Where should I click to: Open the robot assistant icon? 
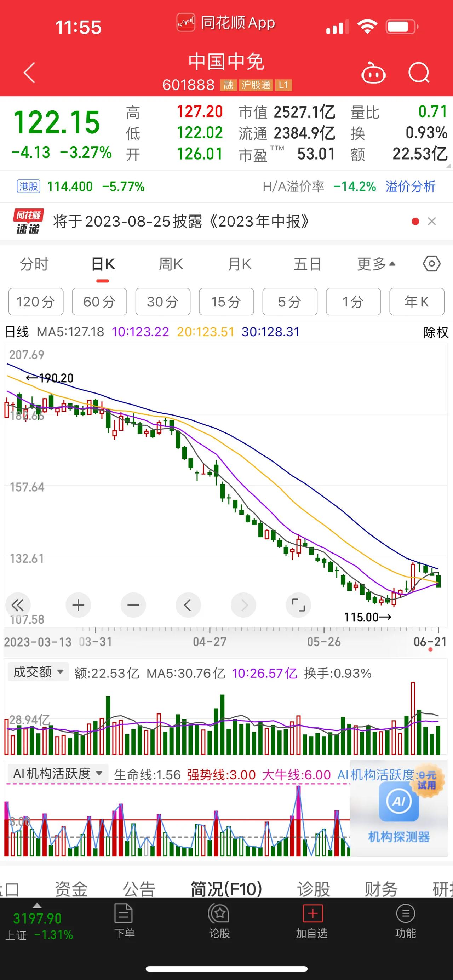click(373, 72)
